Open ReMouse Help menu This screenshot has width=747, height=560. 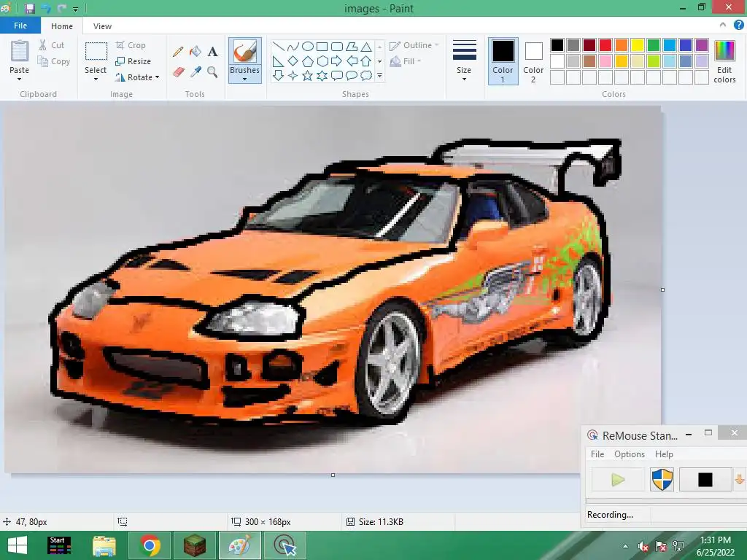[664, 454]
